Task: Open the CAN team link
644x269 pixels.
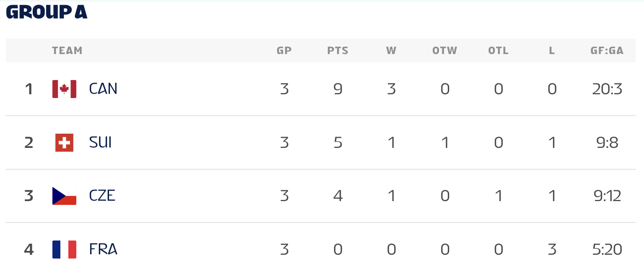Action: tap(103, 89)
